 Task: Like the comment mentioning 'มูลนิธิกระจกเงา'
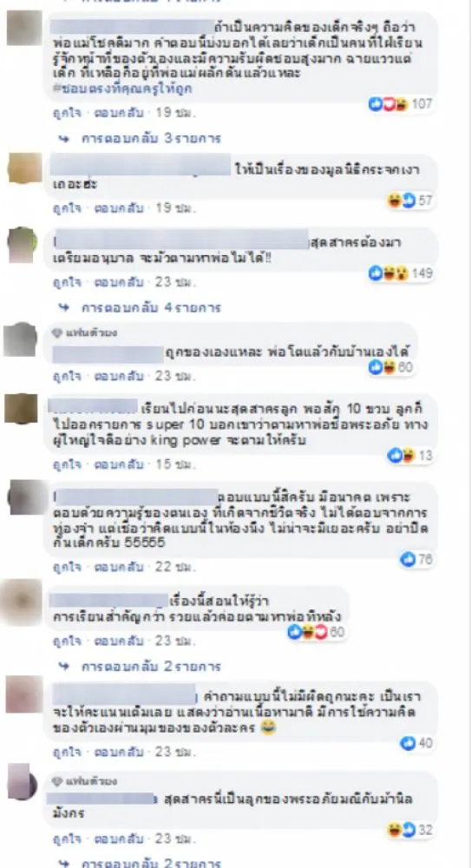tap(67, 208)
